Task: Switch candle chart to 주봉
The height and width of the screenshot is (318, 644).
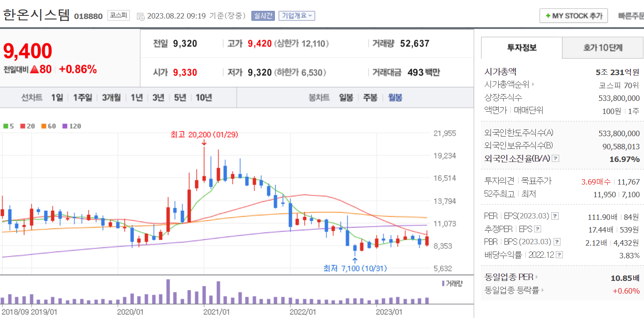Action: [x=370, y=98]
